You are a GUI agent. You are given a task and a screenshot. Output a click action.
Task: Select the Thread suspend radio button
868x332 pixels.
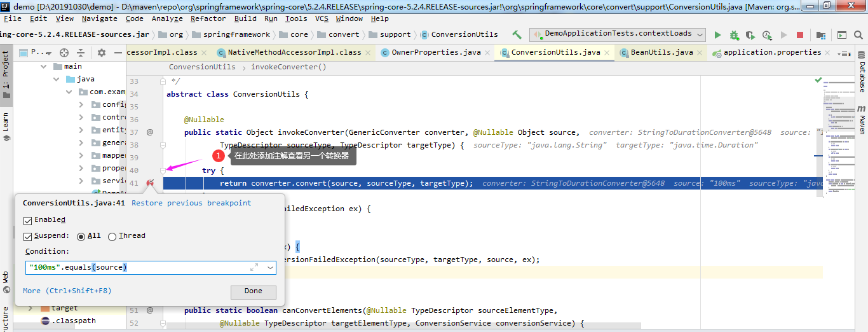112,237
